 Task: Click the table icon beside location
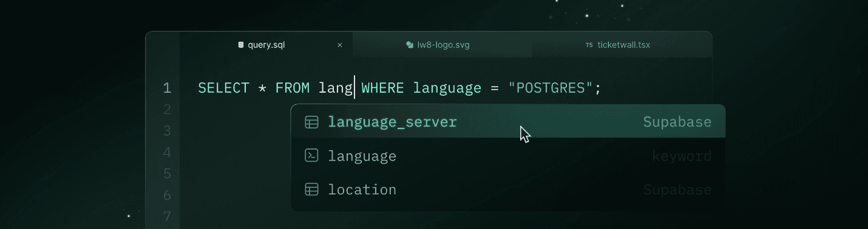311,190
